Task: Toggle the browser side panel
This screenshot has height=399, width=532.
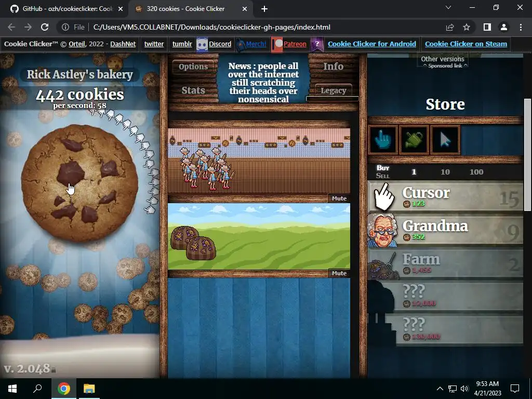Action: [x=487, y=27]
